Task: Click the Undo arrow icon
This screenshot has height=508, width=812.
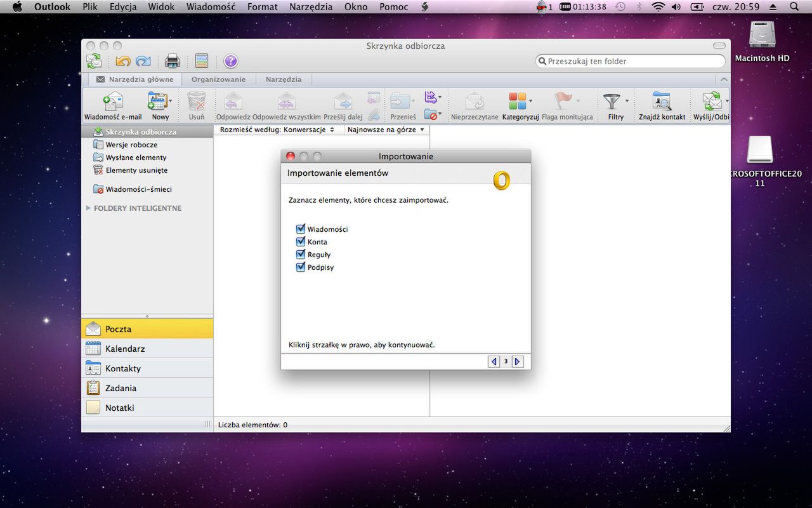Action: (x=122, y=61)
